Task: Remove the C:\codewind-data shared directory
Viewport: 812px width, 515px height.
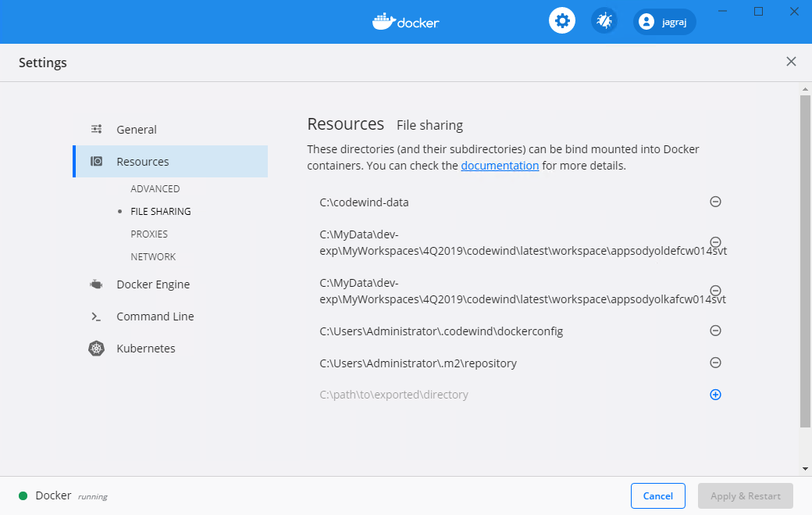Action: (x=715, y=201)
